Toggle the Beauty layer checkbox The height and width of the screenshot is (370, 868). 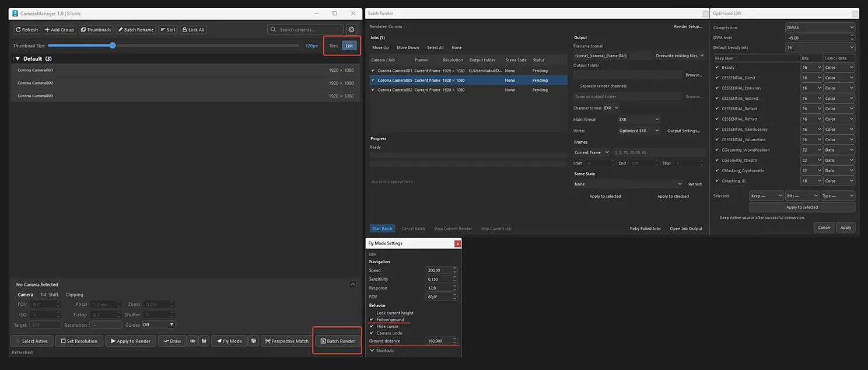[717, 68]
